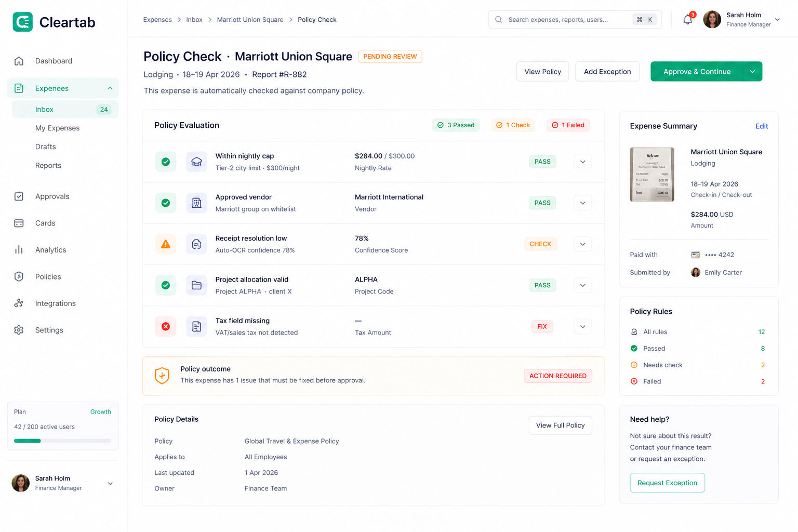This screenshot has height=532, width=798.
Task: Click Edit in Expense Summary
Action: [762, 126]
